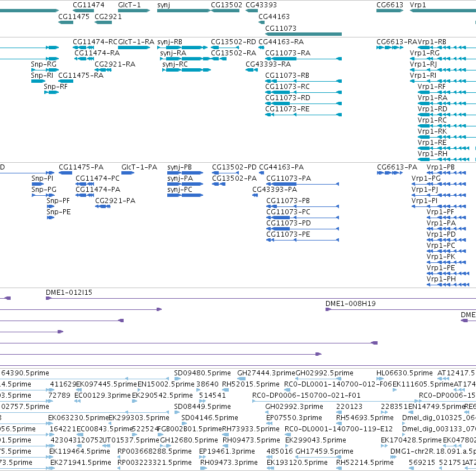Select the CG43393 gene

coord(252,11)
